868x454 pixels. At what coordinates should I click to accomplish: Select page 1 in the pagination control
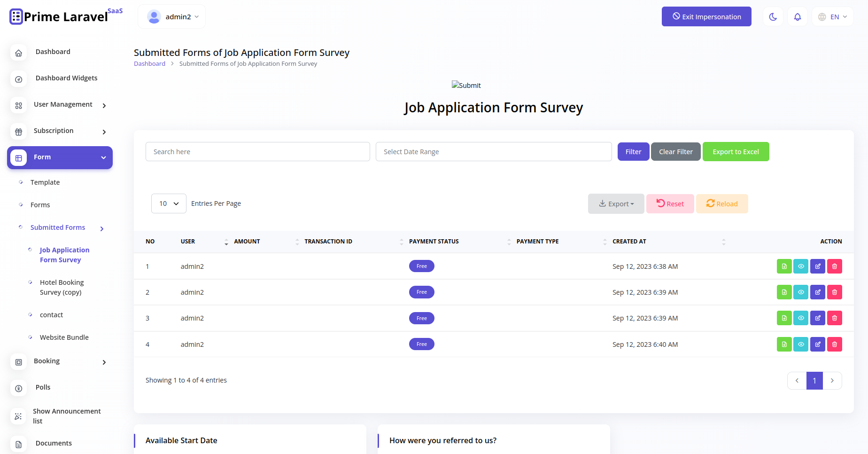coord(814,381)
